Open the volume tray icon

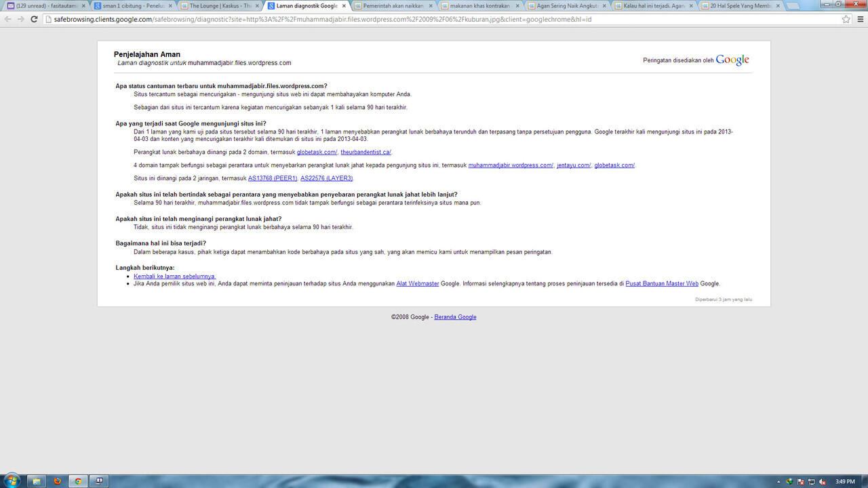pyautogui.click(x=823, y=481)
